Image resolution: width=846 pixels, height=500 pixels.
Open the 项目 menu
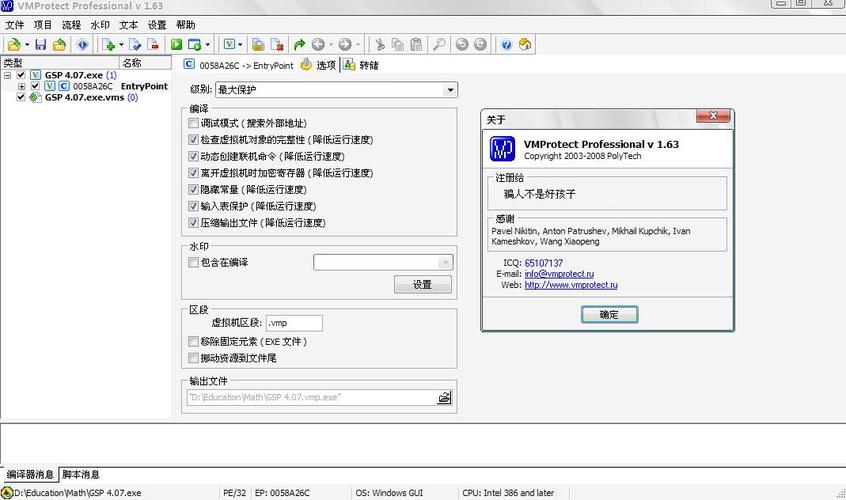[43, 25]
